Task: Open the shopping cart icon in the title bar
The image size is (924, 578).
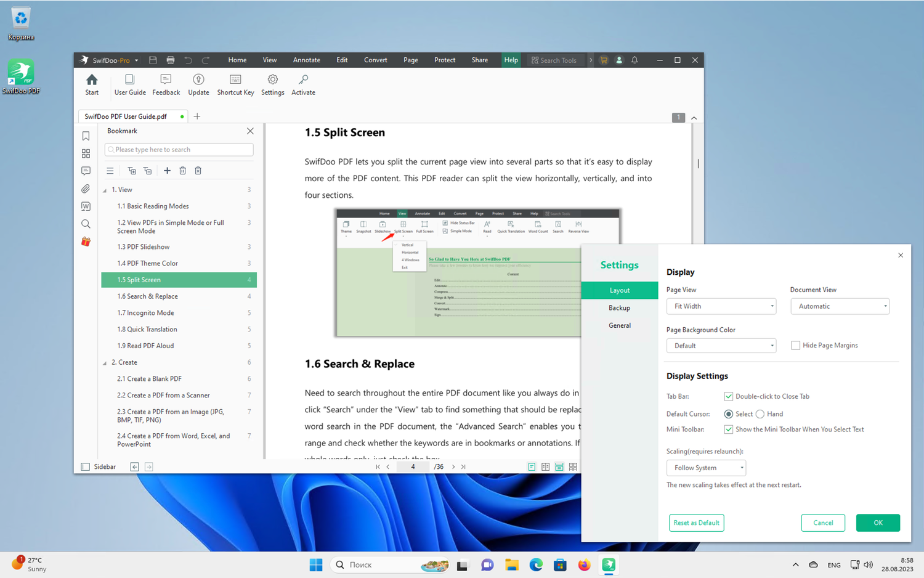Action: 604,60
